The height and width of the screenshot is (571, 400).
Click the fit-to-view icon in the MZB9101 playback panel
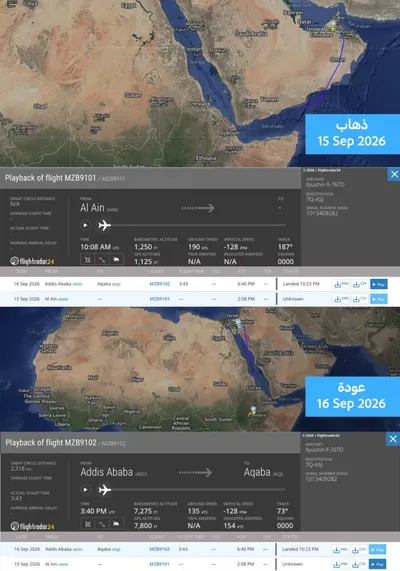click(87, 259)
